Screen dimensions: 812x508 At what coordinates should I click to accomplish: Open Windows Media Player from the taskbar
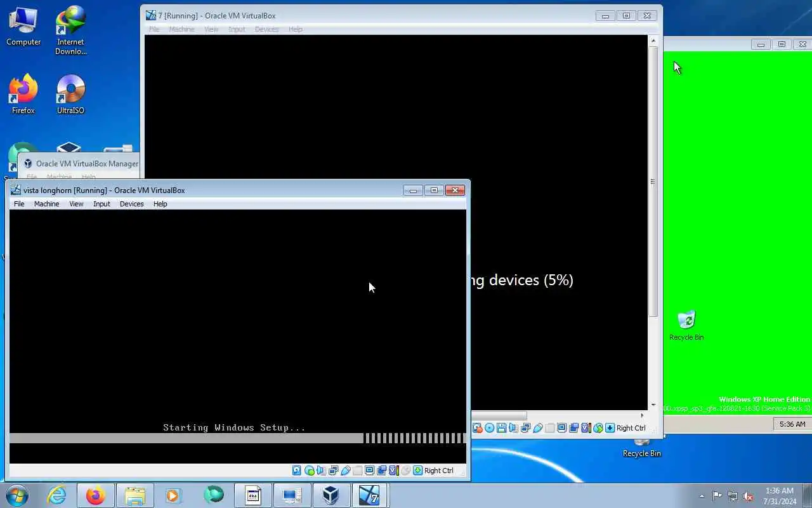(173, 495)
